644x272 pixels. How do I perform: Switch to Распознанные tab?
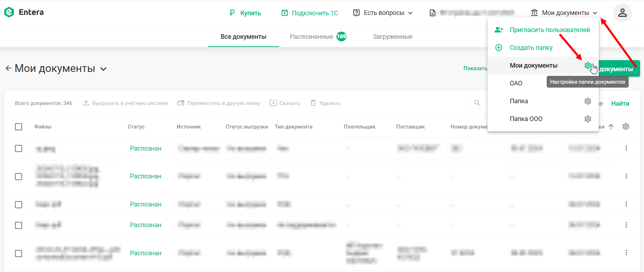point(318,37)
